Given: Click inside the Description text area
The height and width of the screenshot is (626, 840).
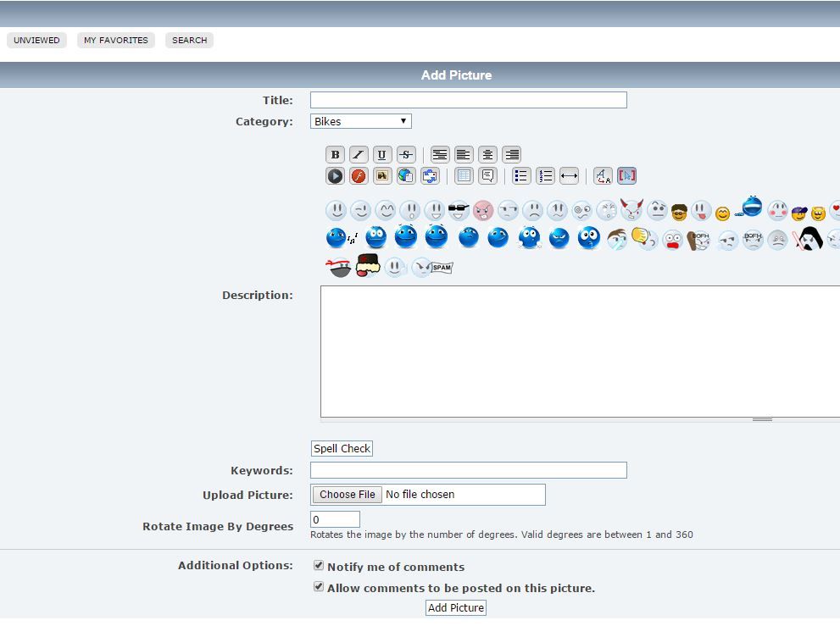Looking at the screenshot, I should click(x=580, y=352).
